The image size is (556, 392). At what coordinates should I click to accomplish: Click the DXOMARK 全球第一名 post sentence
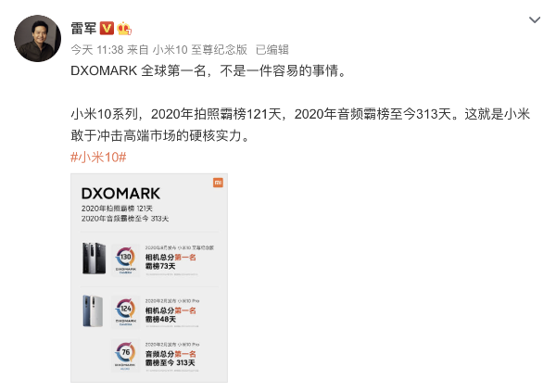208,71
